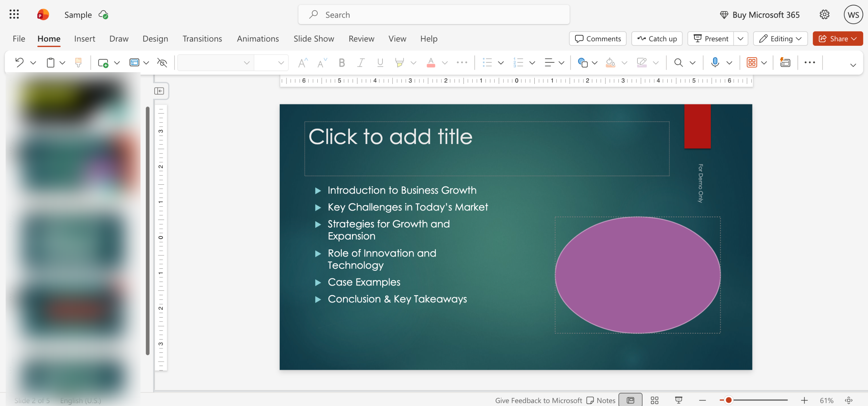Image resolution: width=868 pixels, height=406 pixels.
Task: Click the Undo icon
Action: click(x=19, y=63)
